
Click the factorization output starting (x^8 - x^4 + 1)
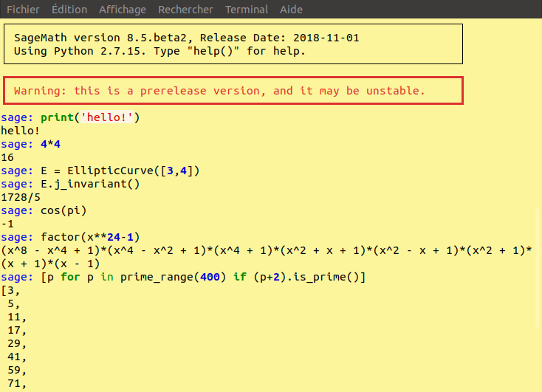[x=266, y=250]
